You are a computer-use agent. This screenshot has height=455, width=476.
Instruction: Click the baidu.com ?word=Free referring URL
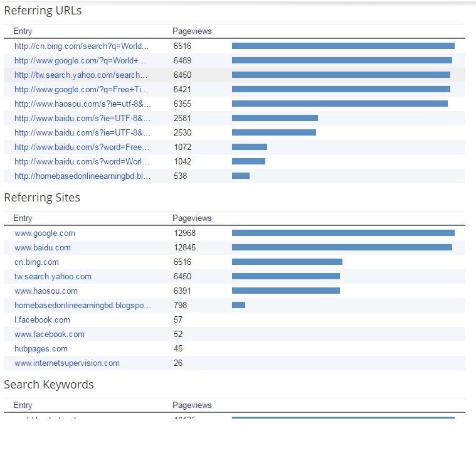tap(82, 147)
